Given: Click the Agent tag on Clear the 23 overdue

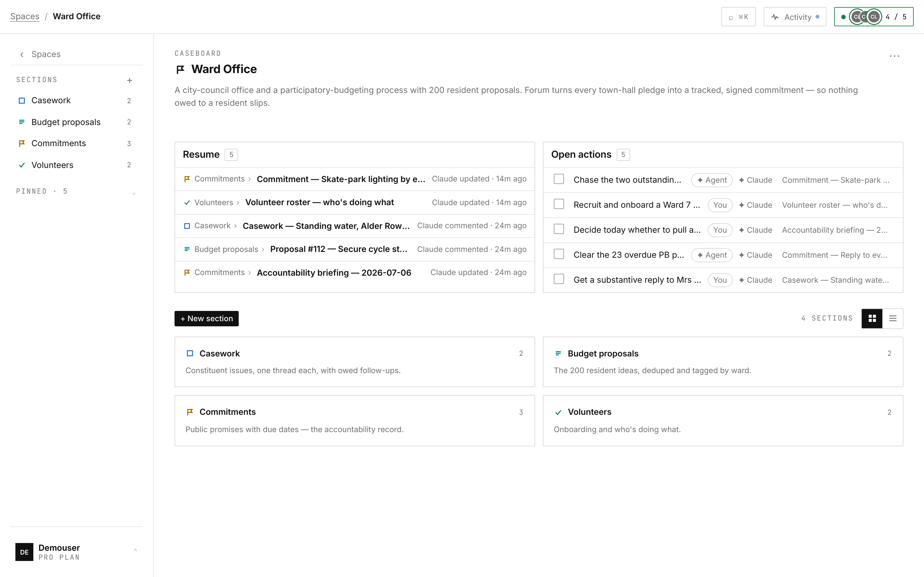Looking at the screenshot, I should (x=712, y=255).
